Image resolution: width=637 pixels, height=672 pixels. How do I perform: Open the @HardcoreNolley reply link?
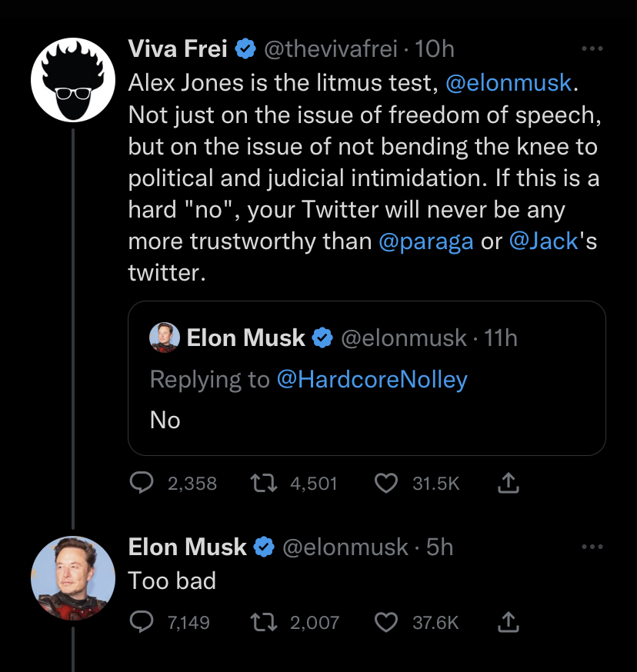point(372,380)
